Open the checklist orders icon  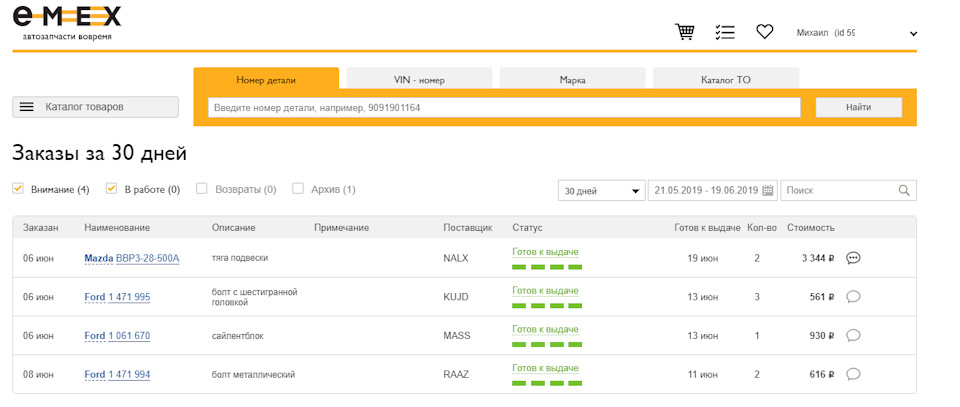click(x=725, y=32)
